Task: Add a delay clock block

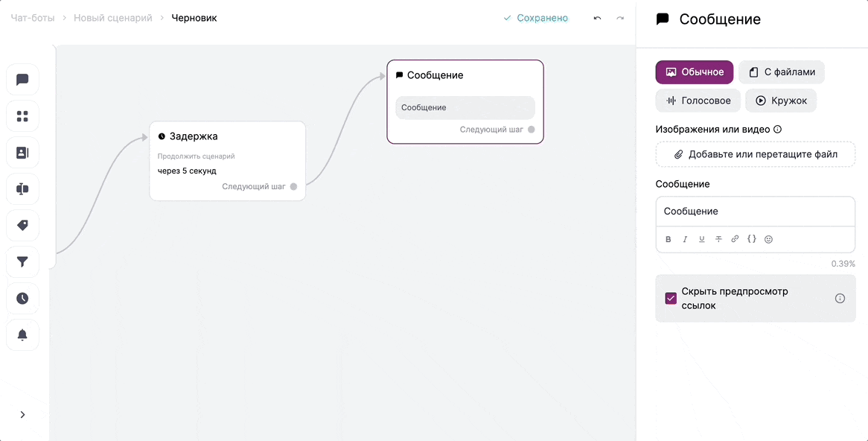Action: pyautogui.click(x=22, y=299)
